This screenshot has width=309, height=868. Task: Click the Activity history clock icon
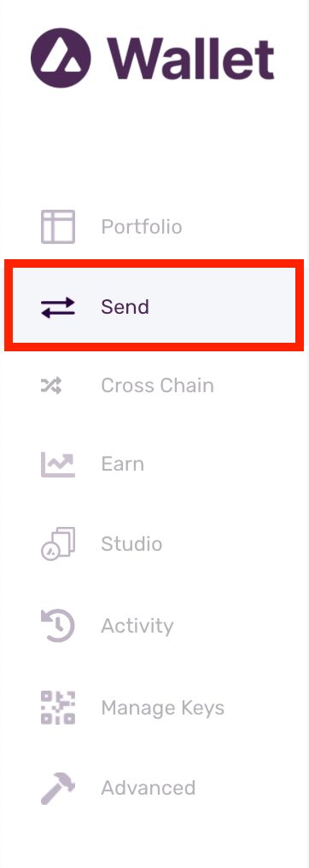tap(57, 625)
